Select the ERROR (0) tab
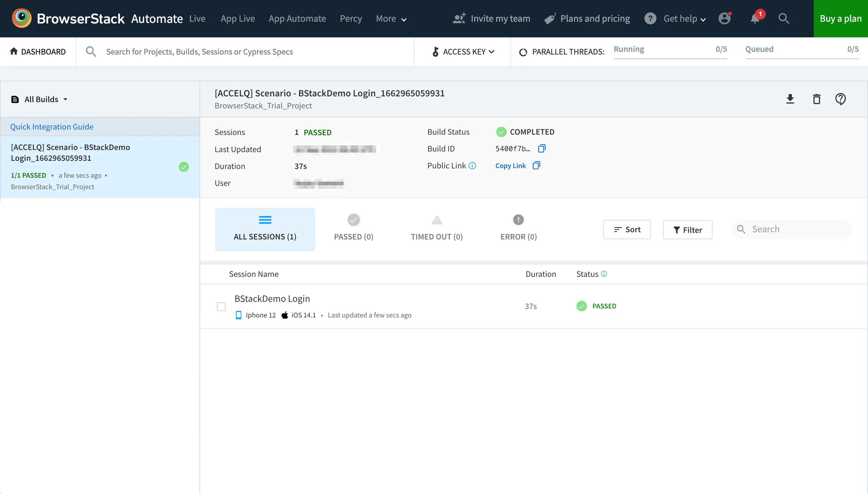This screenshot has height=494, width=868. (518, 229)
